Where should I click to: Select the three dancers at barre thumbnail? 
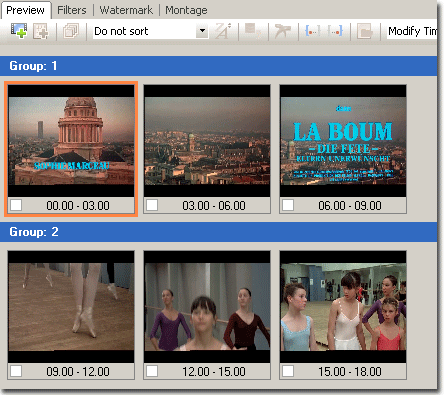click(x=207, y=307)
